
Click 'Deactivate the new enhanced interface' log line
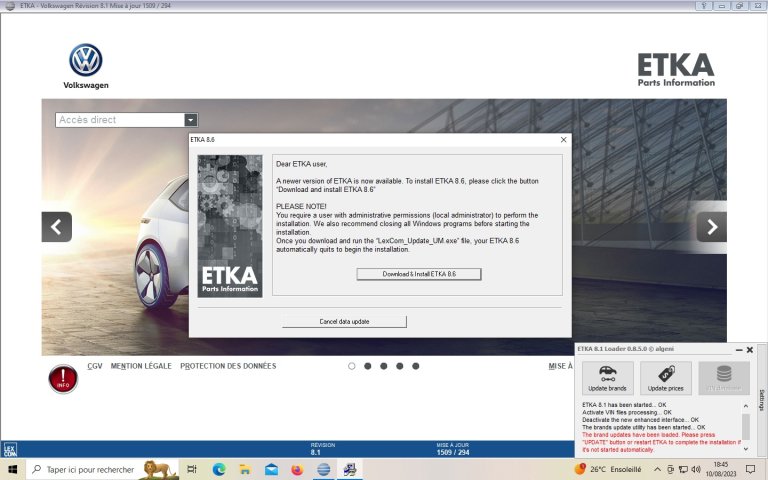tap(640, 420)
